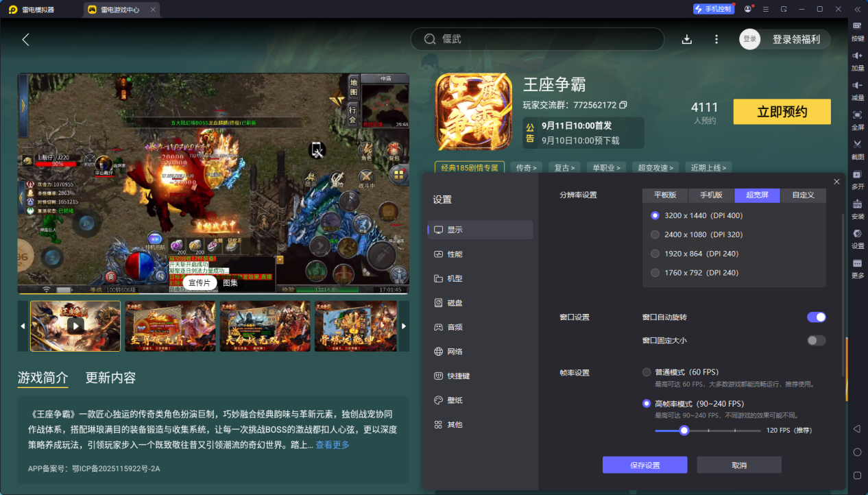Show next thumbnails with right carousel arrow
Viewport: 868px width, 495px height.
404,326
